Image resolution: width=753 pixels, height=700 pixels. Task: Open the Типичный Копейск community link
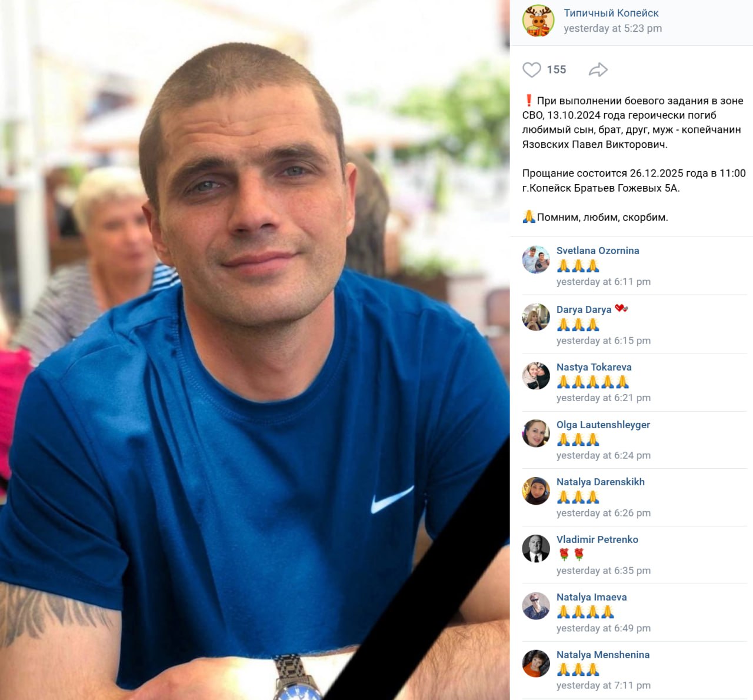tap(611, 13)
